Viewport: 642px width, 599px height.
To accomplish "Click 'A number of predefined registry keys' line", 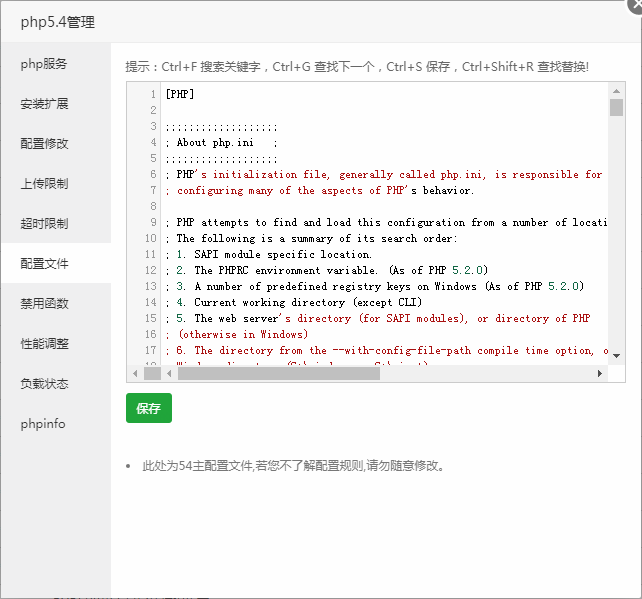I will [375, 287].
